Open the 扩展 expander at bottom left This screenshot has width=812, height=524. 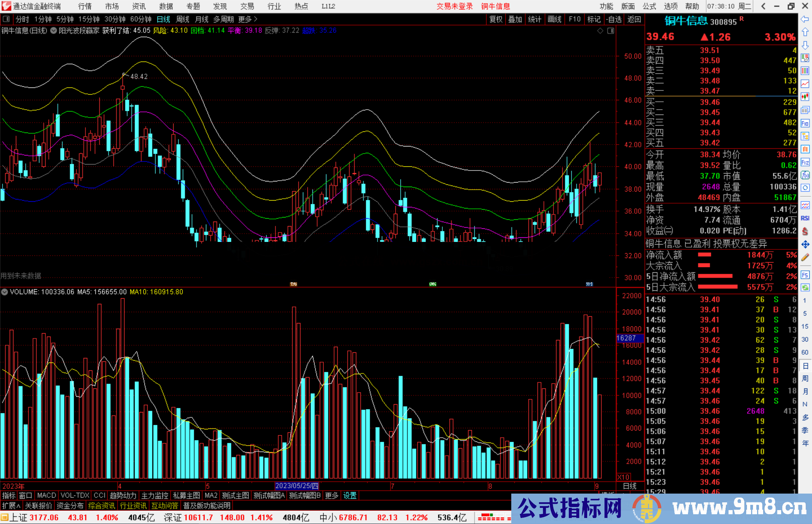pos(11,506)
